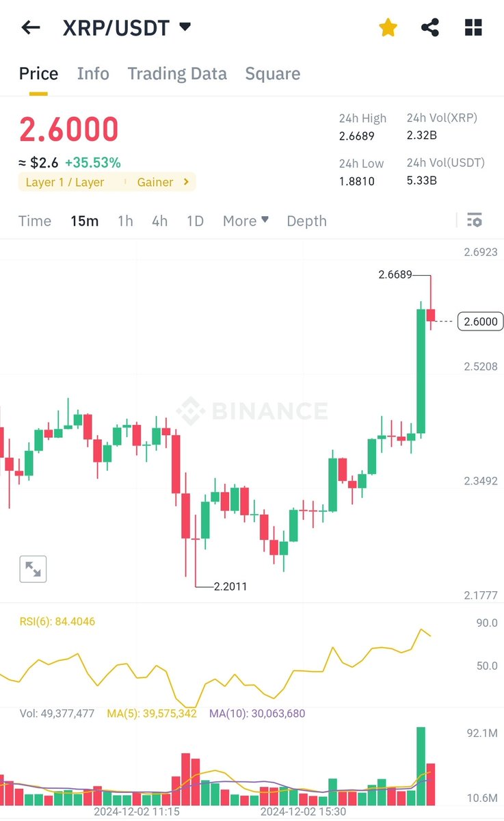Open chart settings icon beside Depth
This screenshot has width=504, height=821.
click(474, 220)
